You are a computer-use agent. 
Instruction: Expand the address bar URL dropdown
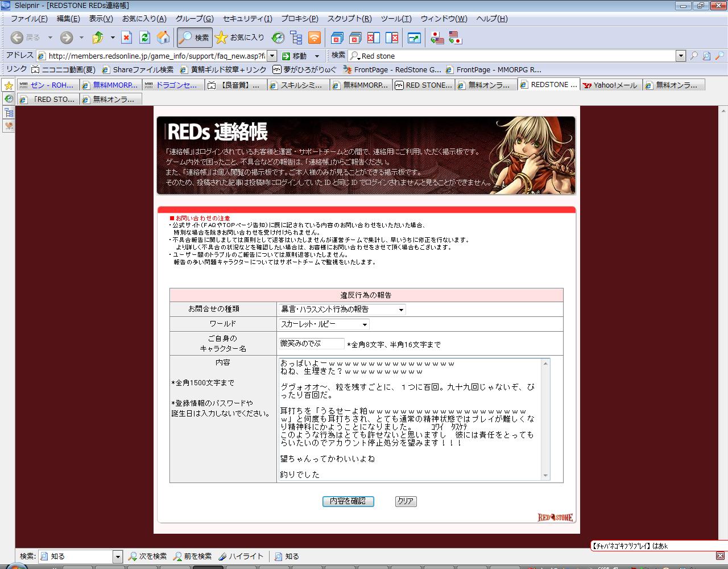click(x=272, y=56)
